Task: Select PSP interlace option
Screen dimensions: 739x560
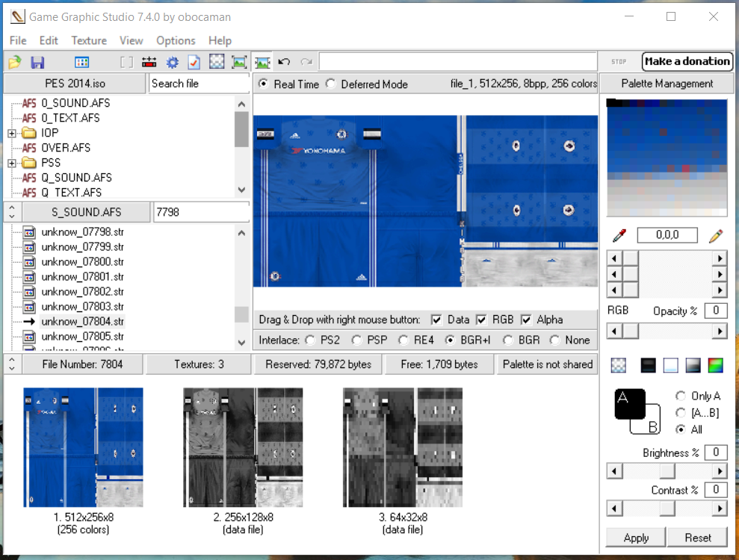Action: tap(356, 340)
